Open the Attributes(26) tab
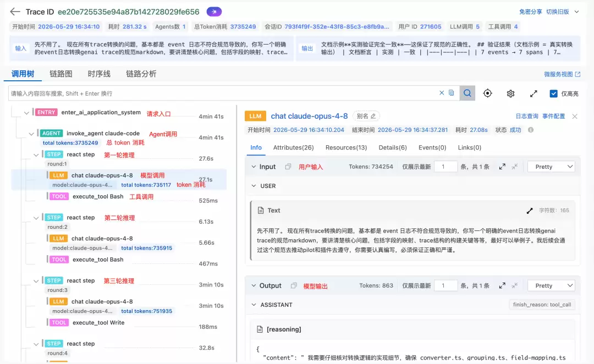Image resolution: width=594 pixels, height=364 pixels. 293,147
